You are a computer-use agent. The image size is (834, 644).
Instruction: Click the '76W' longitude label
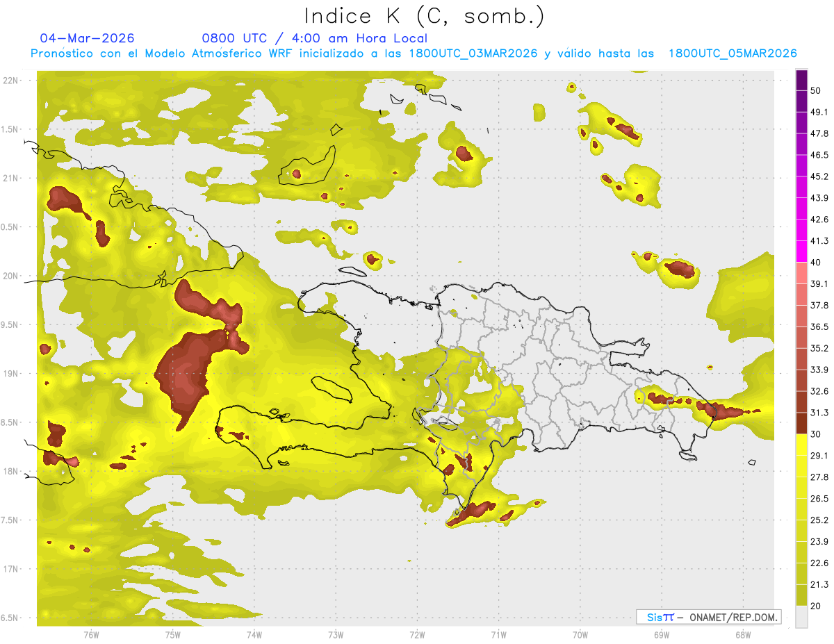(91, 634)
